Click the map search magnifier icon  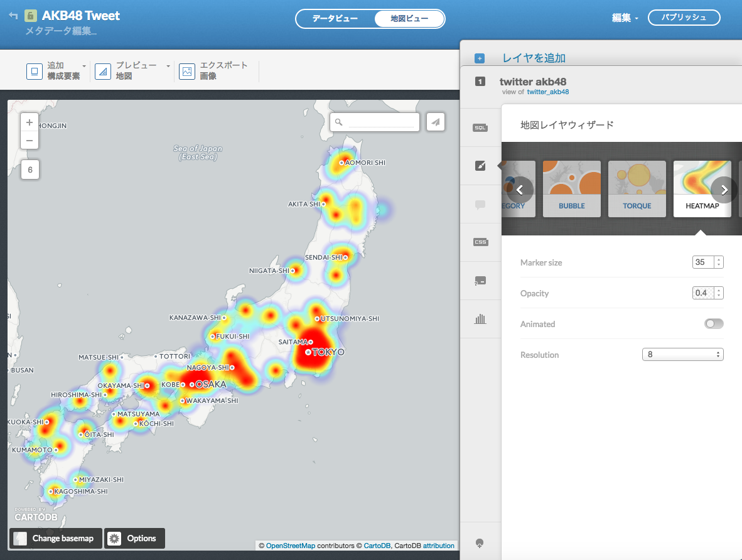coord(339,122)
